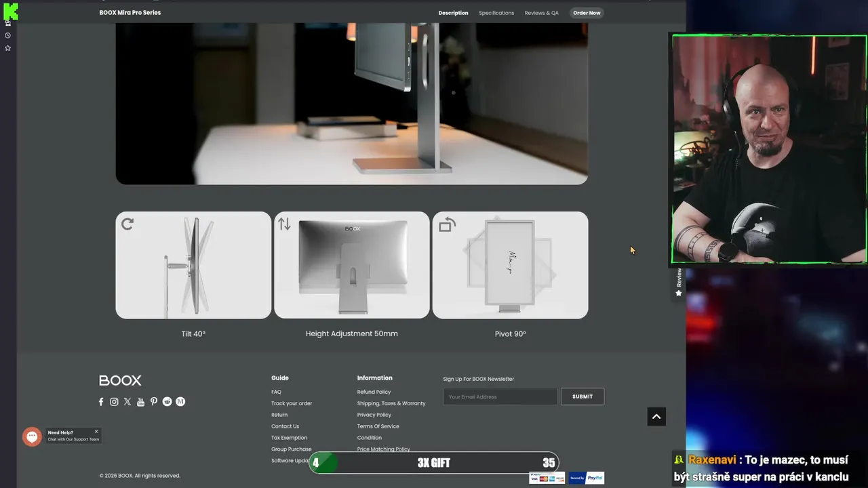
Task: Focus the Your Email Address field
Action: (x=500, y=396)
